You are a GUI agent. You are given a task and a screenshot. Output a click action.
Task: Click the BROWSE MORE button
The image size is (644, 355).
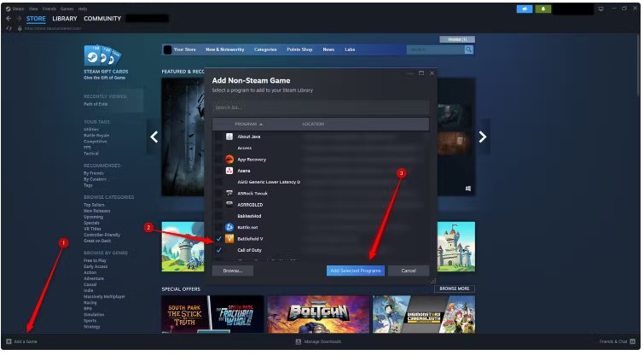tap(455, 288)
